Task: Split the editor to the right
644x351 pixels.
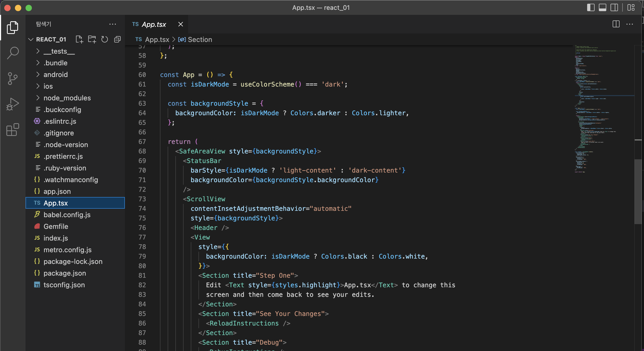Action: (x=616, y=24)
